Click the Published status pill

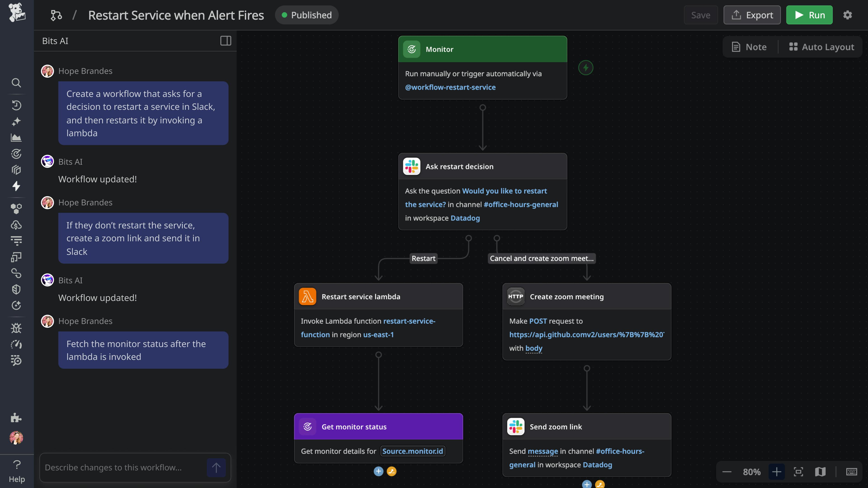coord(306,15)
